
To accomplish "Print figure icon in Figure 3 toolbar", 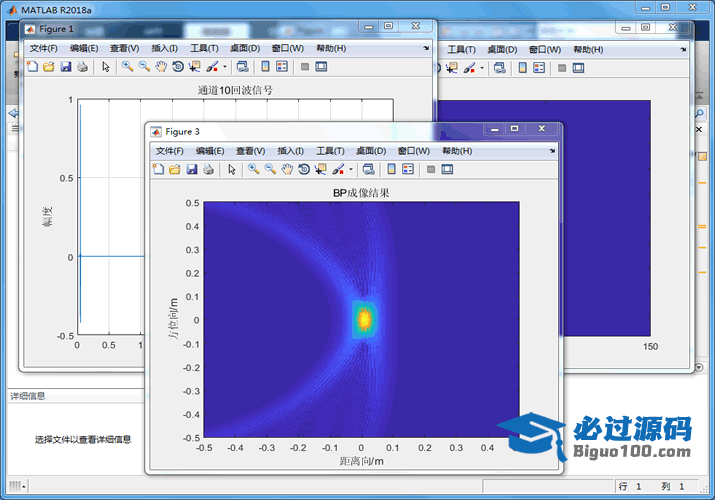I will (208, 170).
